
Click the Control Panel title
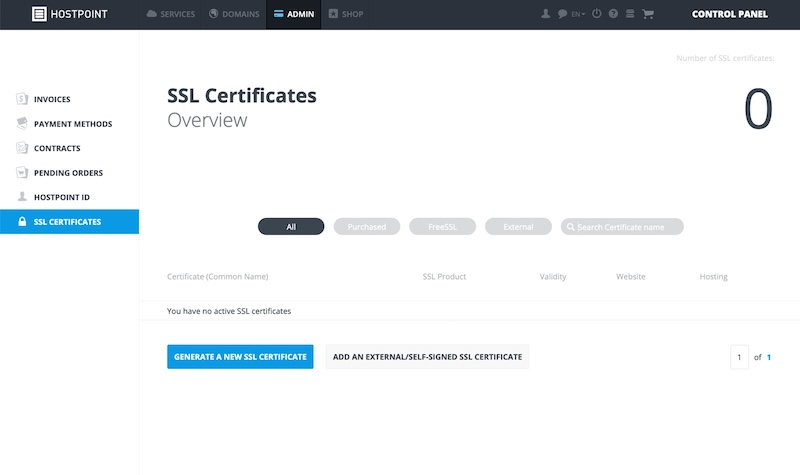tap(730, 14)
